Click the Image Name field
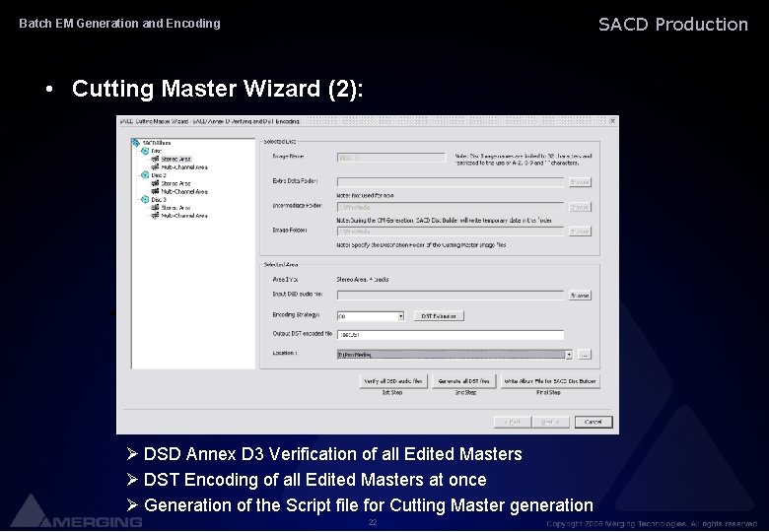Viewport: 769px width, 532px height. pyautogui.click(x=391, y=158)
